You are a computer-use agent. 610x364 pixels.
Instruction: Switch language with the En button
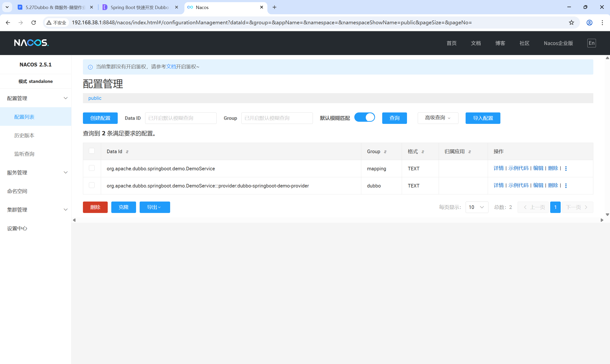click(x=591, y=43)
